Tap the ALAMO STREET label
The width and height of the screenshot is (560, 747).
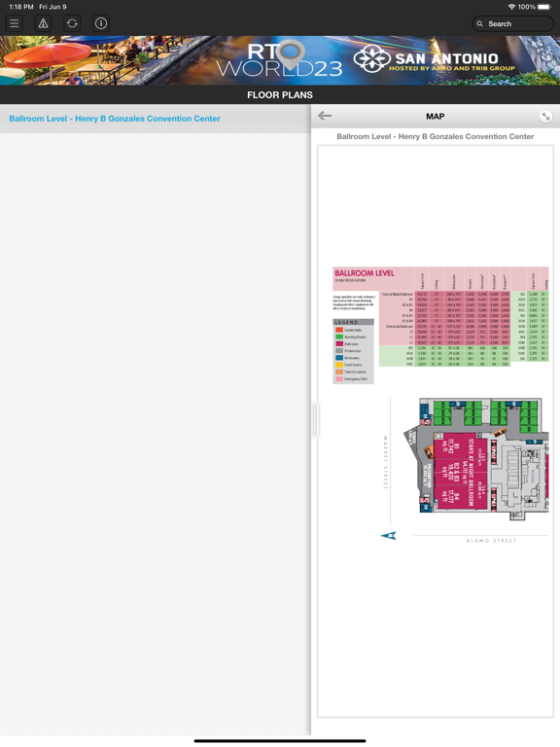click(x=491, y=541)
